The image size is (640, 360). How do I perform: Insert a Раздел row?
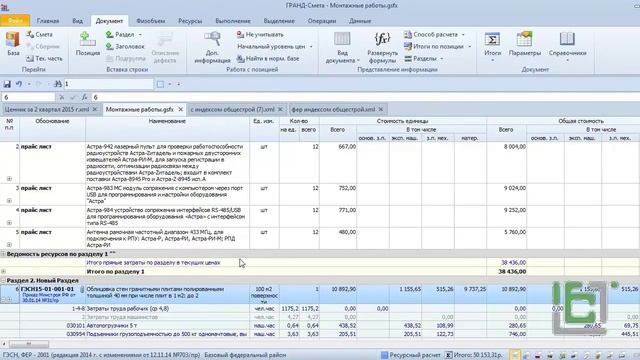coord(120,35)
